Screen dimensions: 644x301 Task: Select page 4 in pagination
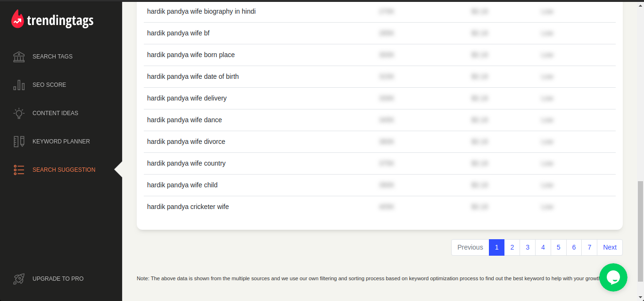[x=543, y=247]
